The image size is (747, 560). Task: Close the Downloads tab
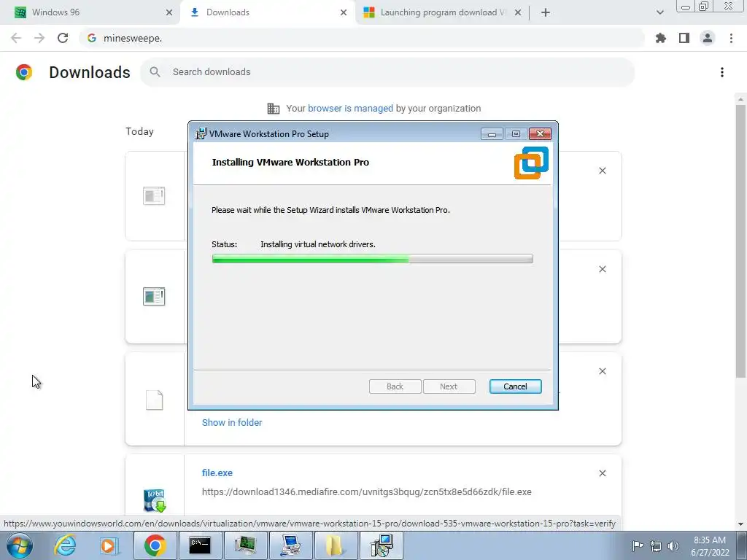[344, 12]
